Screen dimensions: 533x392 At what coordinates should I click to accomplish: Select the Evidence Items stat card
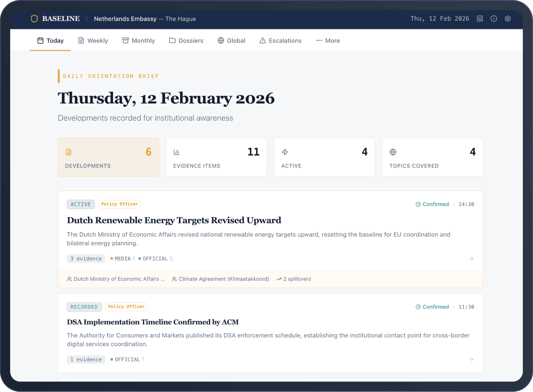[216, 157]
